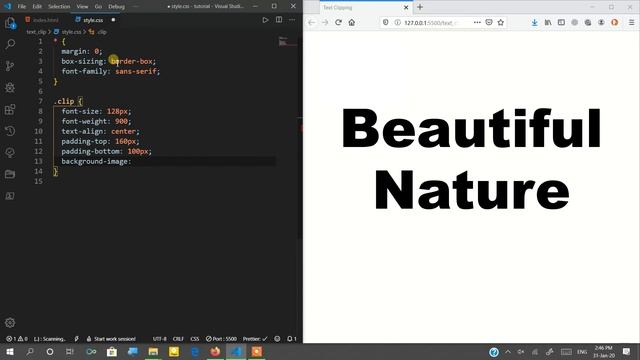The height and width of the screenshot is (360, 640).
Task: Reload the page in Firefox
Action: [x=338, y=22]
